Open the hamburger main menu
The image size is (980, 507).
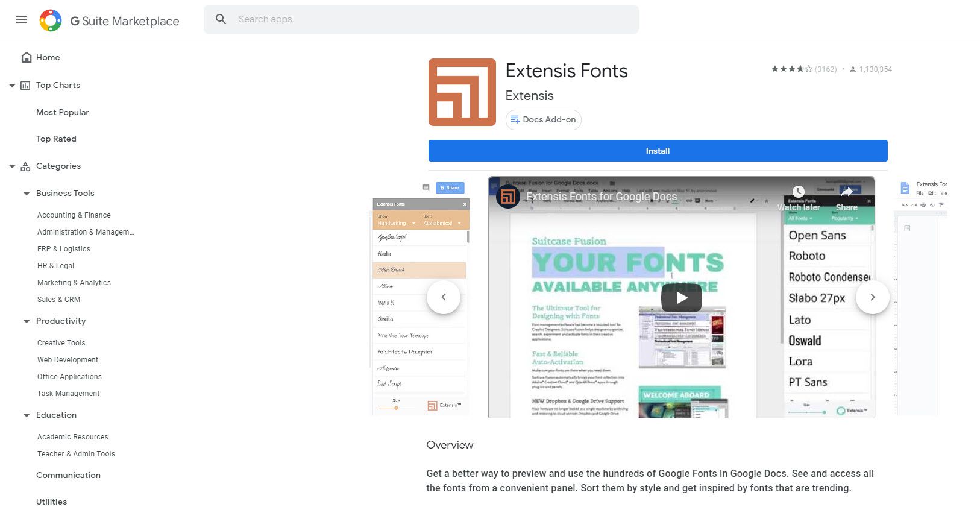(22, 19)
